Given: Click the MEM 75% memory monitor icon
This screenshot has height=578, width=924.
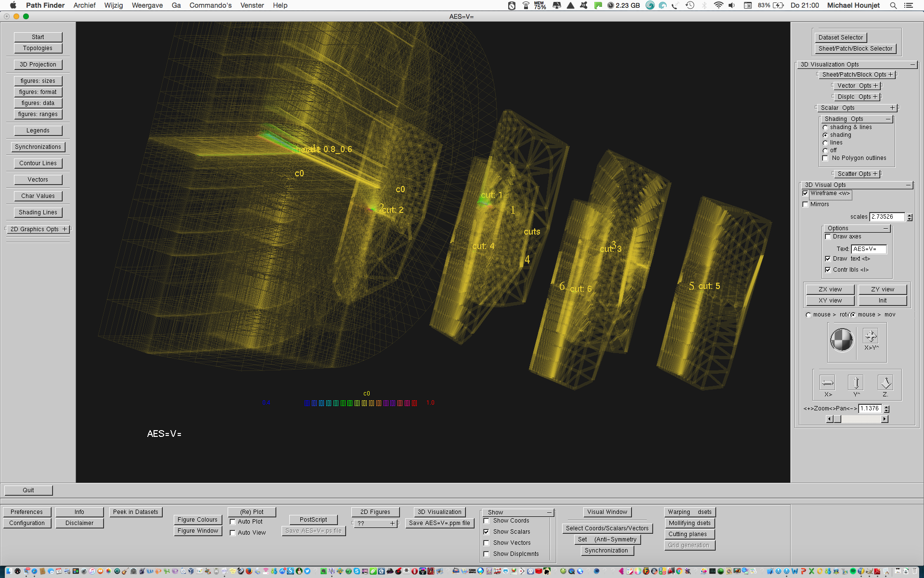Looking at the screenshot, I should 539,5.
